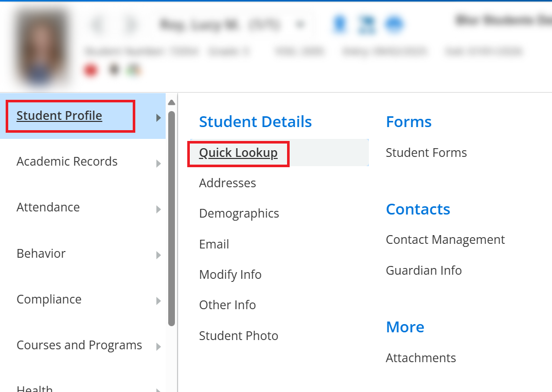
Task: Click the middle blue icon in header
Action: point(367,24)
